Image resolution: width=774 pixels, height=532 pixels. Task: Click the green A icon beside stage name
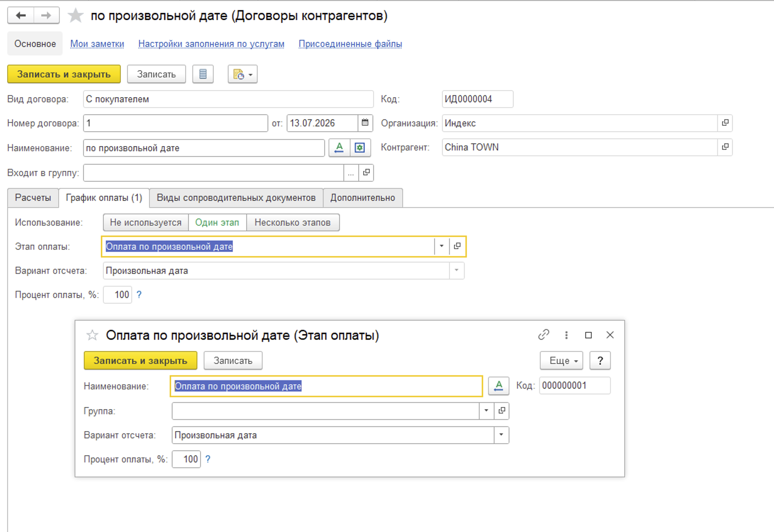[499, 386]
